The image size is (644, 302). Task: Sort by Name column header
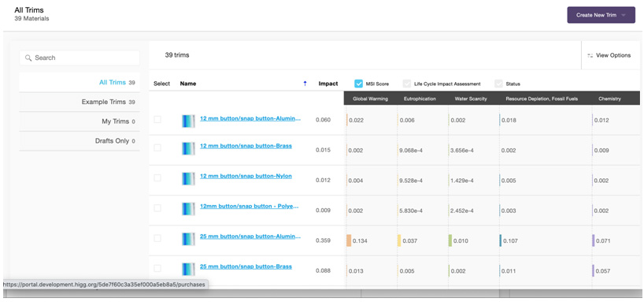[188, 84]
